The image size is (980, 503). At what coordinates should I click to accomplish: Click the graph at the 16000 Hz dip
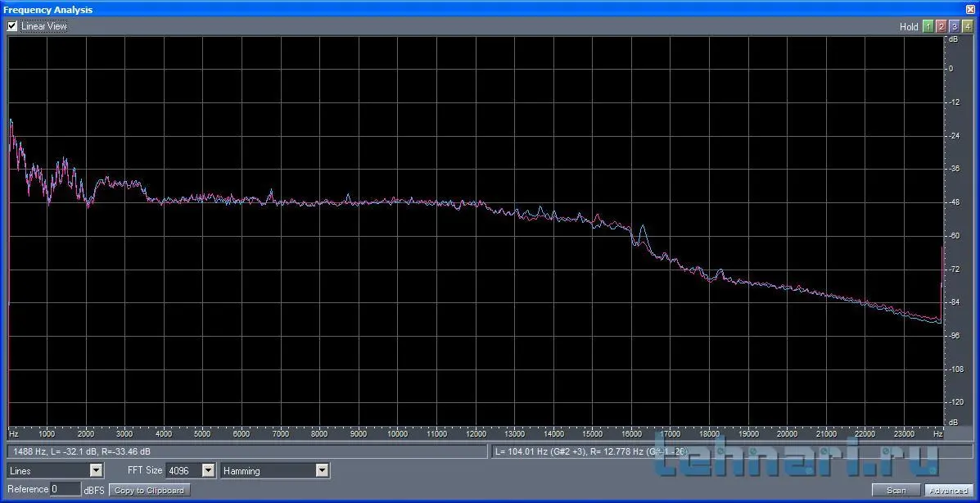click(x=635, y=243)
